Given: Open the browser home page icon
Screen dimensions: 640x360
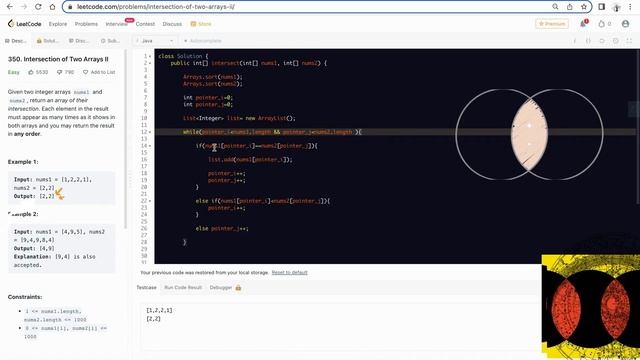Looking at the screenshot, I should (52, 7).
